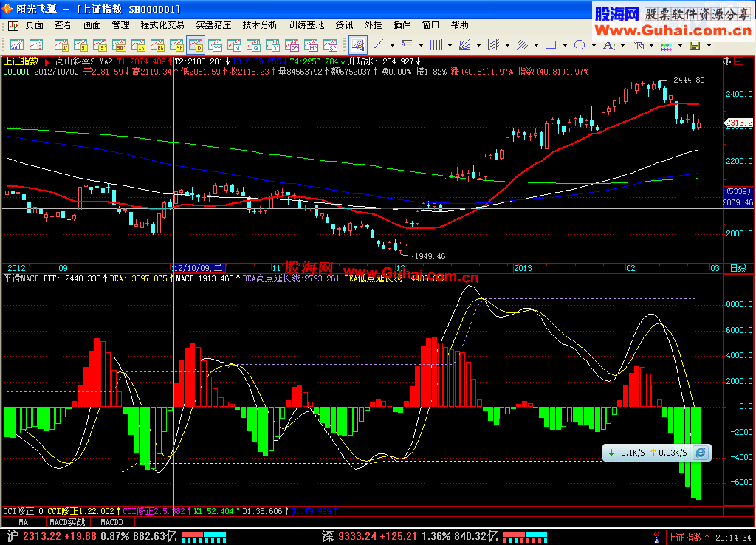
Task: Open the color palette swatch tool
Action: pyautogui.click(x=667, y=46)
